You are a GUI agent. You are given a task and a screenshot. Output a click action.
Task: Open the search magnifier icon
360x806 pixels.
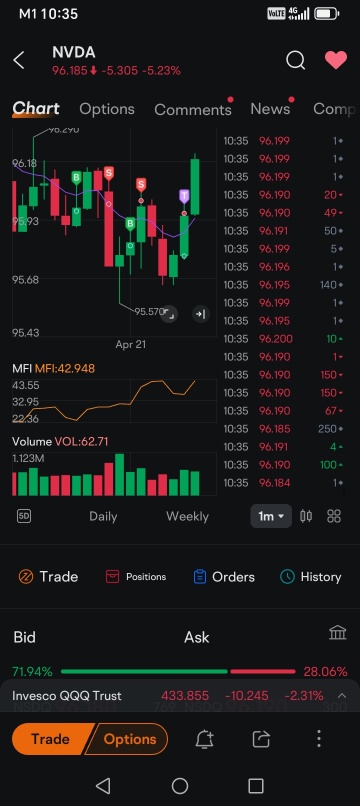(x=295, y=60)
